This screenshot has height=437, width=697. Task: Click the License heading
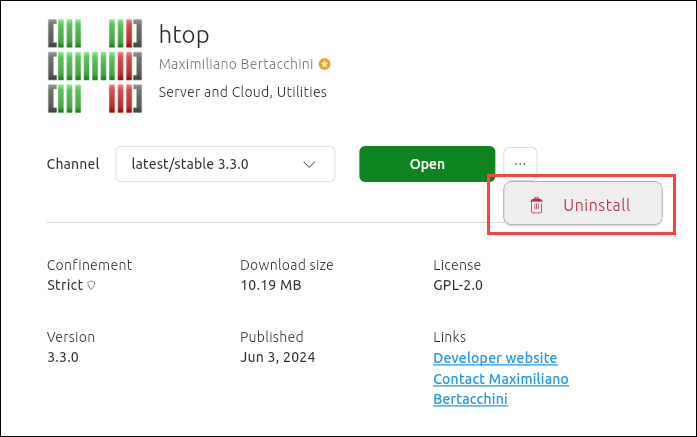point(457,265)
